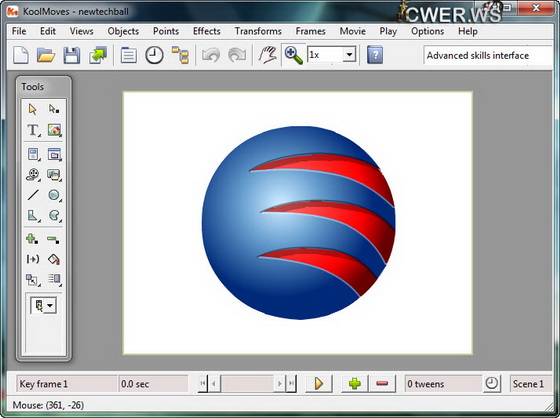Select the arrow selection tool
The width and height of the screenshot is (560, 418).
point(33,109)
